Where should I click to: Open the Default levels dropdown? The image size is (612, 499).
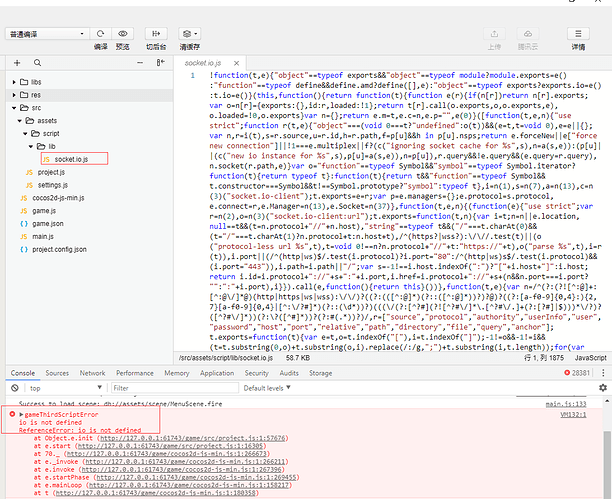pyautogui.click(x=267, y=388)
